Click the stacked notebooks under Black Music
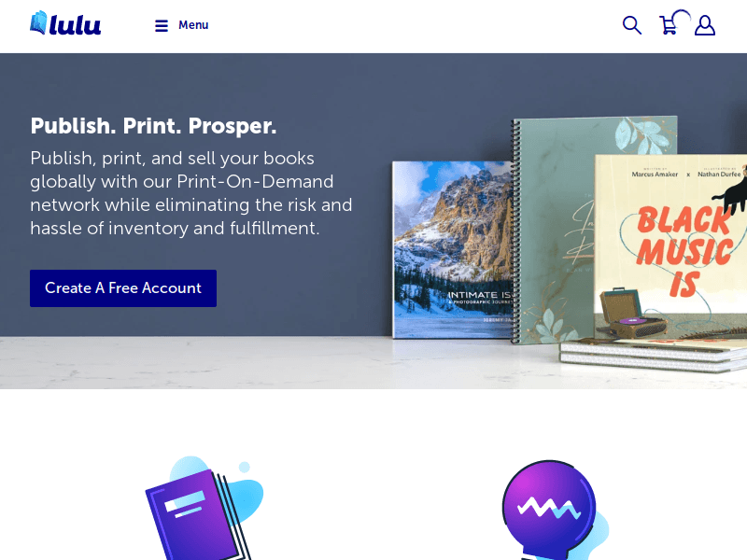Screen dimensions: 747x560 (653, 355)
